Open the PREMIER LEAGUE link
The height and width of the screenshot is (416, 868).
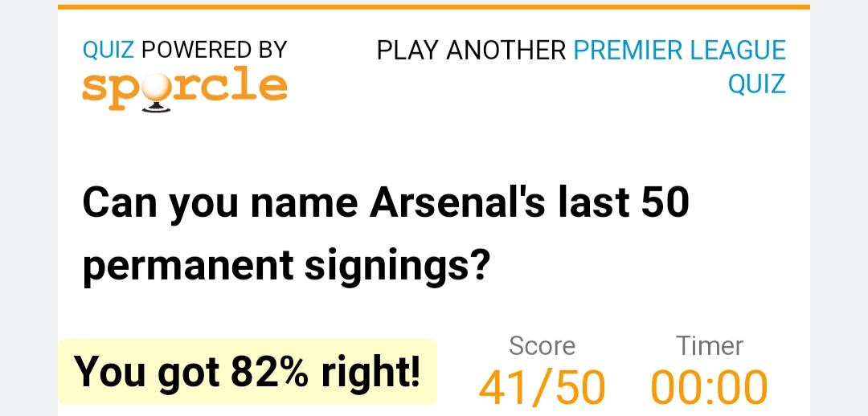679,51
